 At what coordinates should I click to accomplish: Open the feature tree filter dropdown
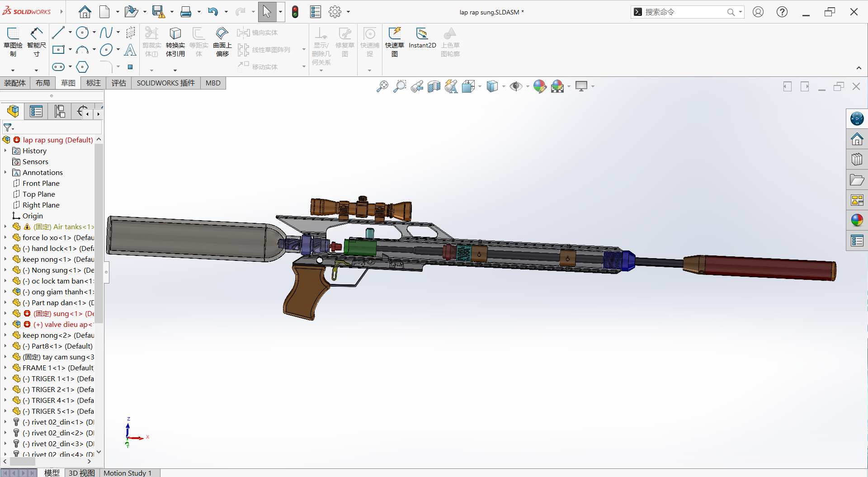[9, 128]
